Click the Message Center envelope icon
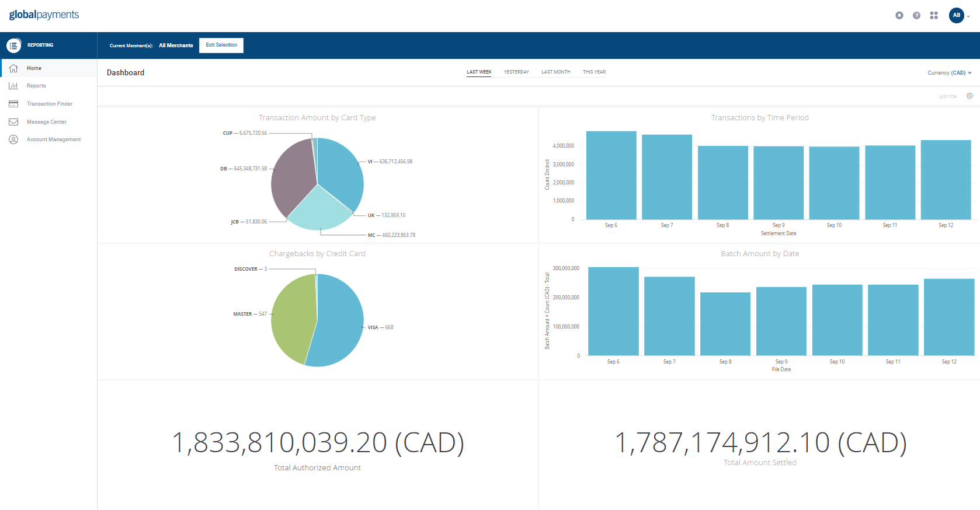The height and width of the screenshot is (510, 980). [13, 122]
